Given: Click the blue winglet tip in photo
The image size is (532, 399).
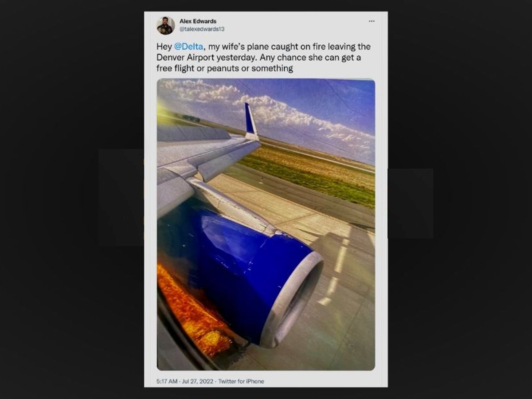Looking at the screenshot, I should pyautogui.click(x=251, y=121).
